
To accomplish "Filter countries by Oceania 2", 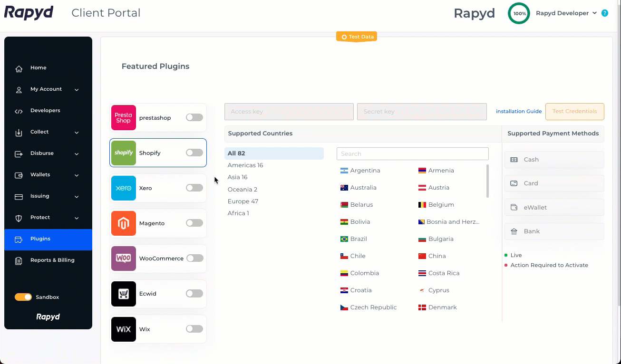I will [243, 189].
